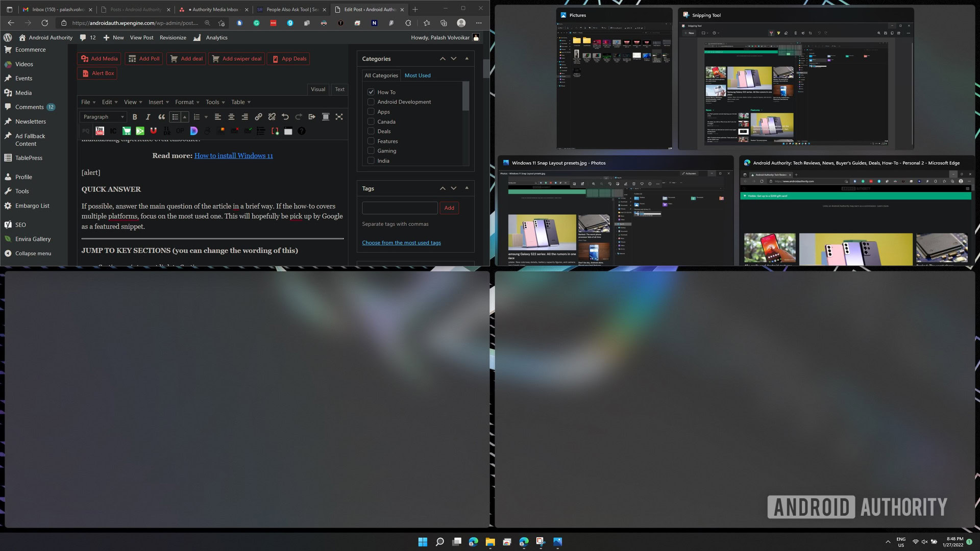Click the tags input field
This screenshot has width=980, height=551.
(x=400, y=208)
